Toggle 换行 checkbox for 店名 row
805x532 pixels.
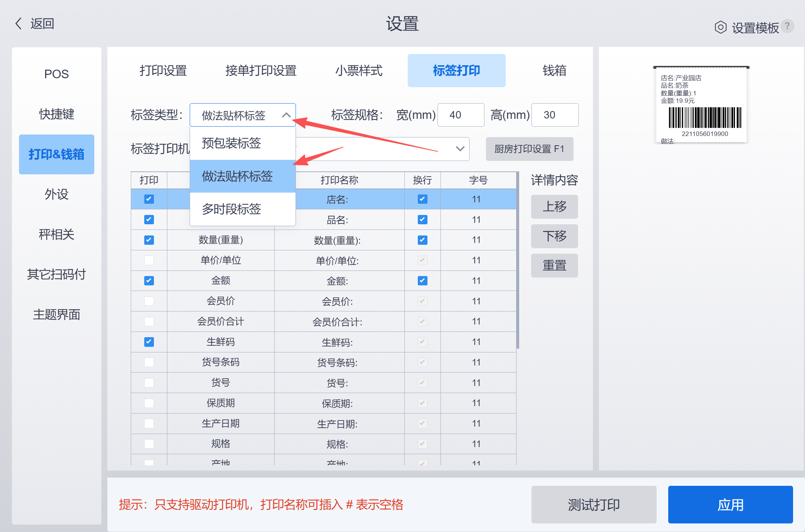pyautogui.click(x=422, y=199)
